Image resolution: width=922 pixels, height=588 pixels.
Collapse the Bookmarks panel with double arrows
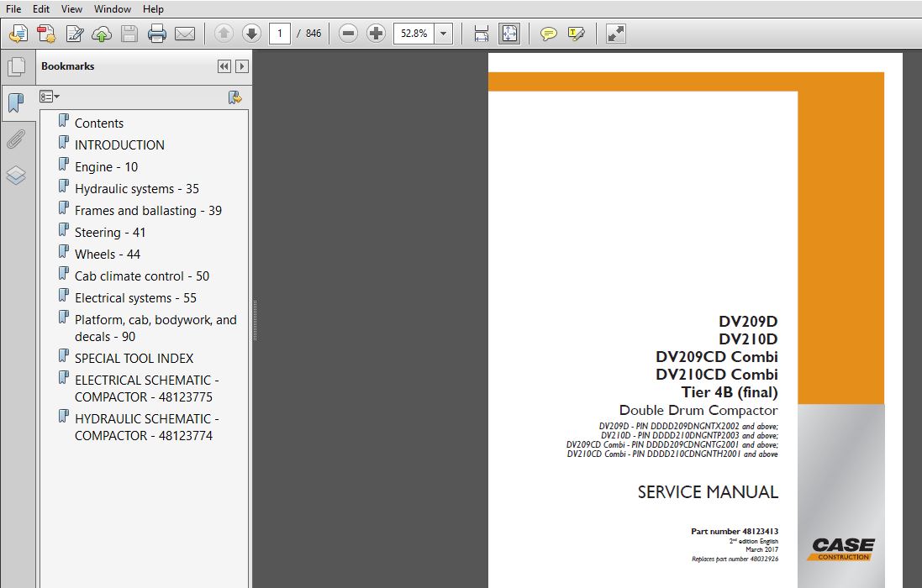point(224,66)
